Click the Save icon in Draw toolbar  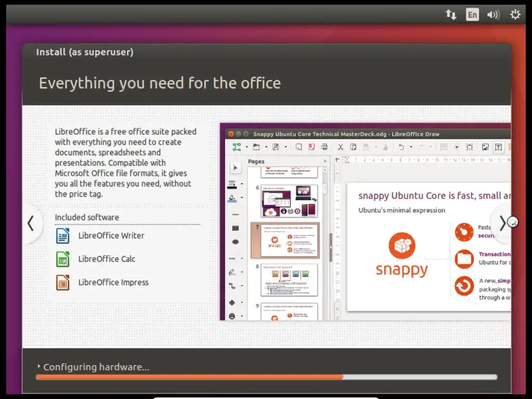pyautogui.click(x=276, y=147)
